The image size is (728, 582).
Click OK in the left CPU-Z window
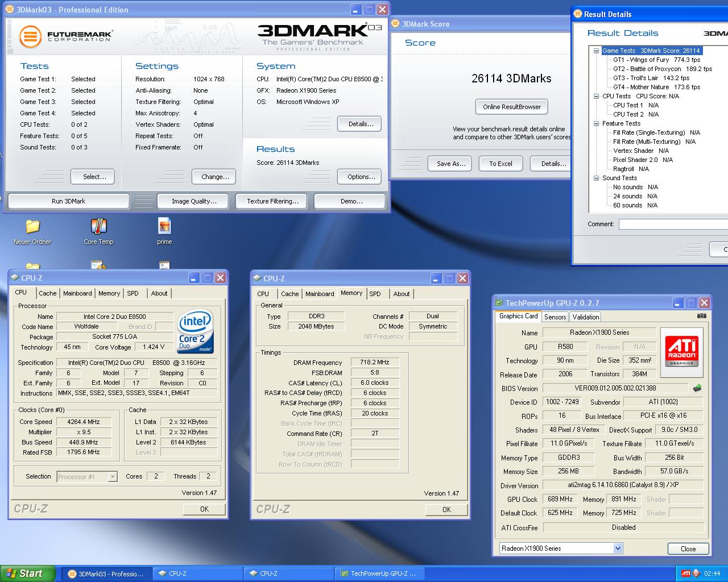[x=204, y=509]
